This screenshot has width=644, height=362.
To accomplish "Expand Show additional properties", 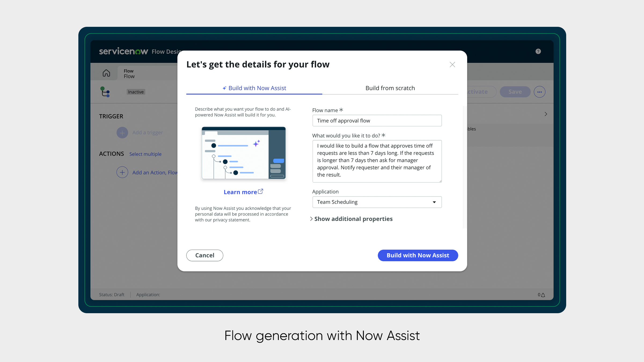I will click(x=352, y=219).
